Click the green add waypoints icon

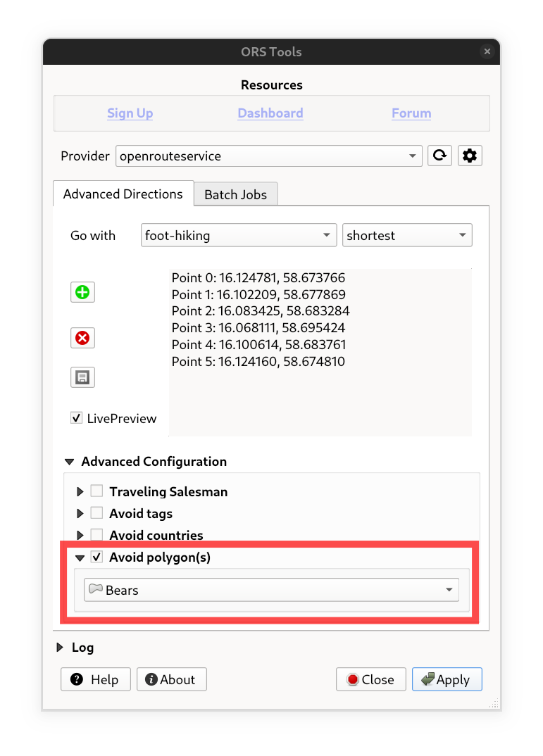pyautogui.click(x=82, y=292)
